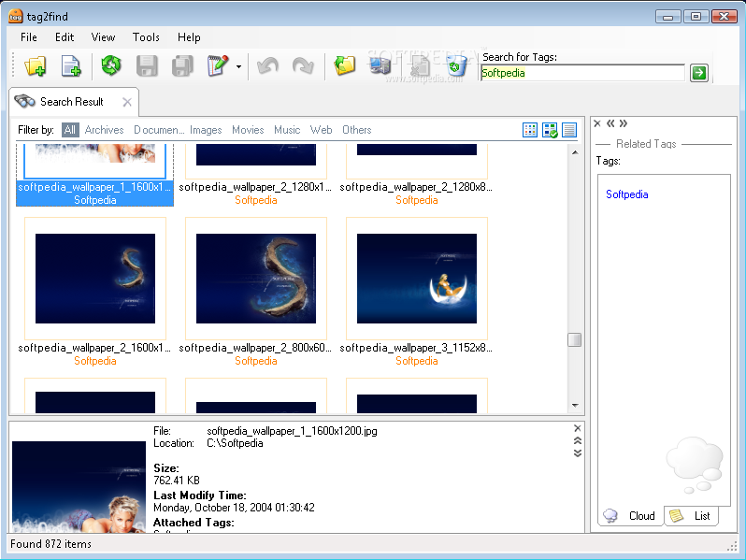Click the open containing folder icon
Screen dimensions: 746x560
(345, 65)
